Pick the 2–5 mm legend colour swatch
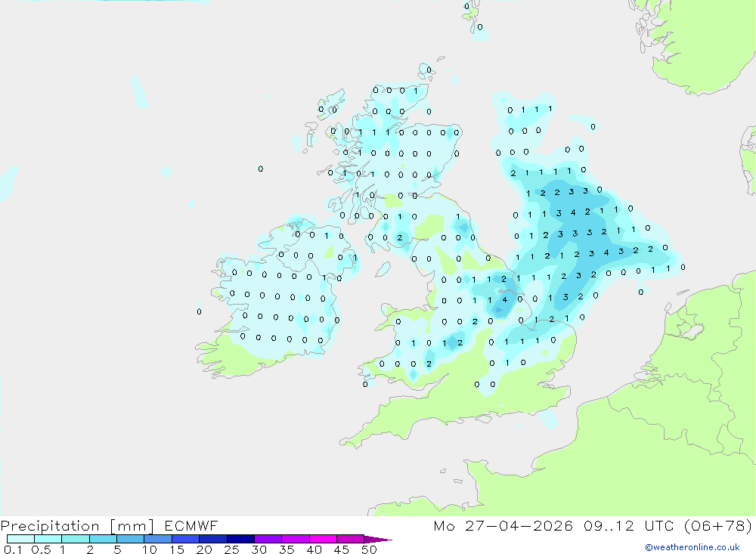756x554 pixels. (103, 539)
